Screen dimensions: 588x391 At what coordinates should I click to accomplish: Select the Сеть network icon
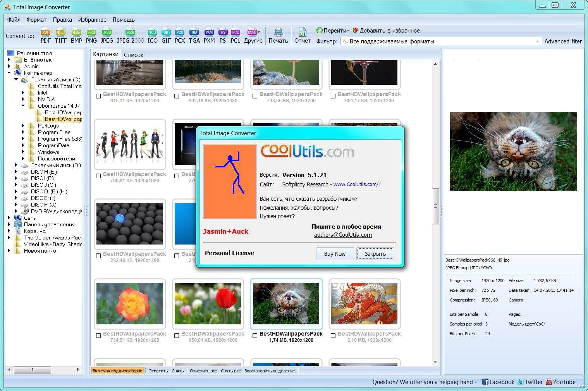pyautogui.click(x=18, y=218)
